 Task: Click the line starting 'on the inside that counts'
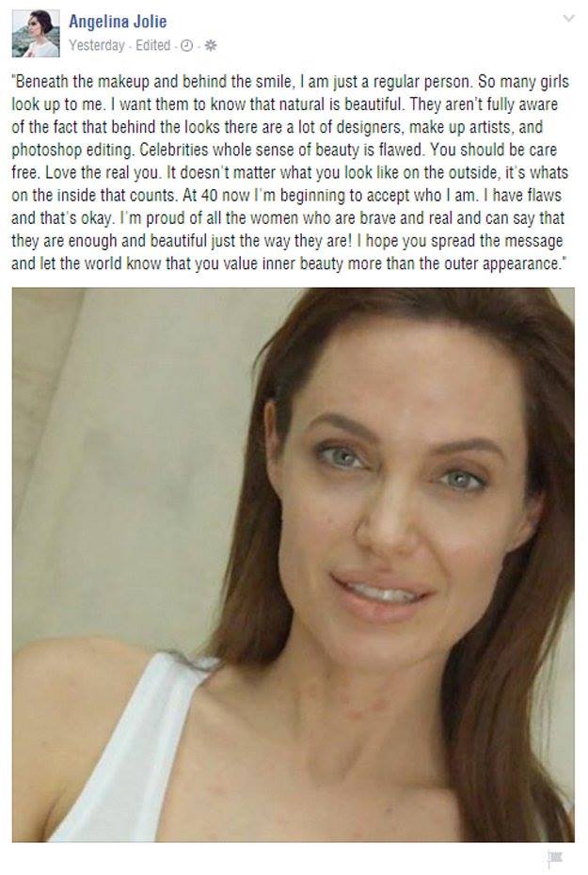[x=286, y=196]
